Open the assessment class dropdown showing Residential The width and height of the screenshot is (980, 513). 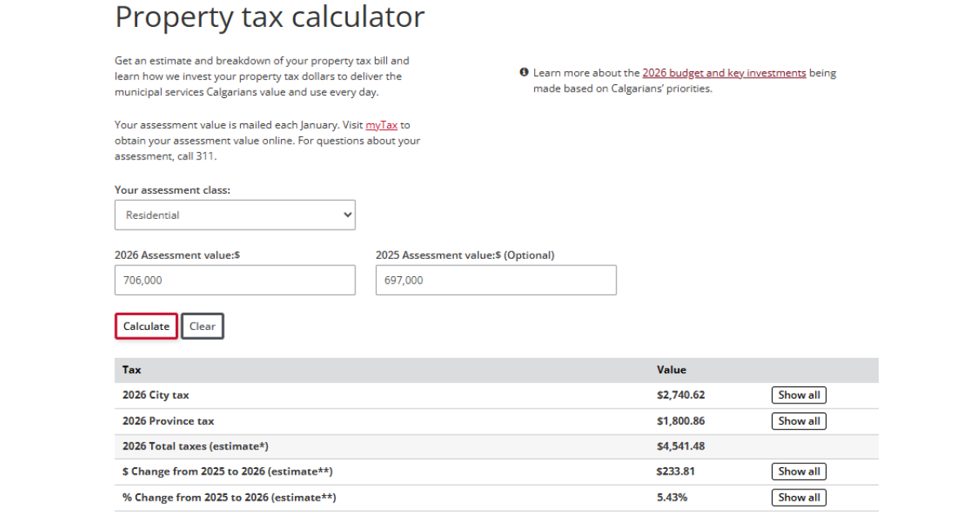(235, 215)
